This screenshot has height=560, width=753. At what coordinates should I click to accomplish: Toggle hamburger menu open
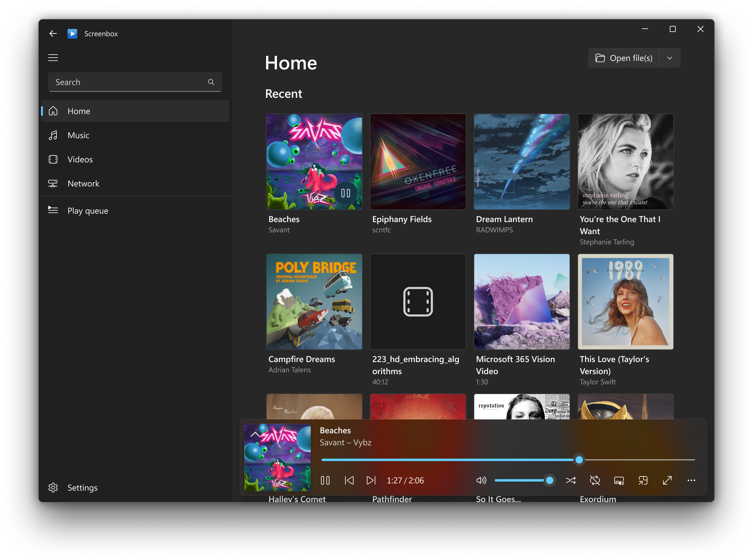[x=53, y=58]
